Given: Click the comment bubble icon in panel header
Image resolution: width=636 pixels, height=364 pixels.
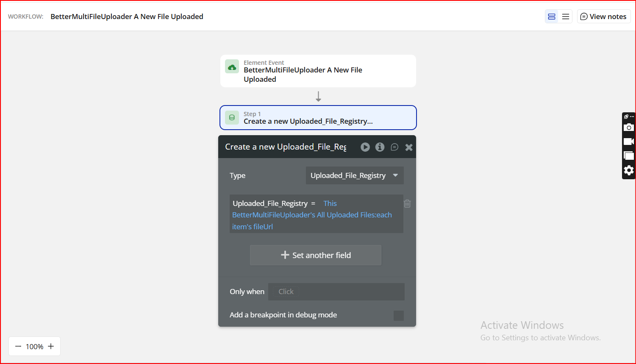Looking at the screenshot, I should (x=394, y=147).
